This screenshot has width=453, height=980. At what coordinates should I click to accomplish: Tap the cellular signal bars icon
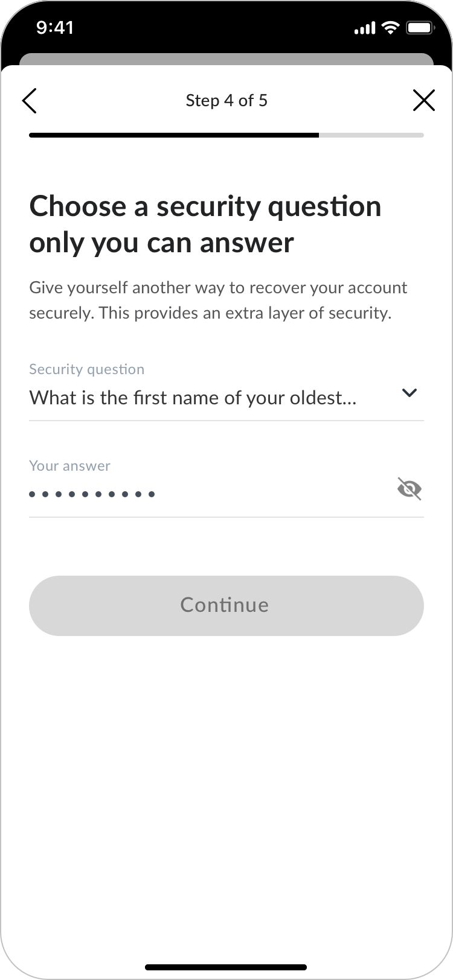[364, 27]
